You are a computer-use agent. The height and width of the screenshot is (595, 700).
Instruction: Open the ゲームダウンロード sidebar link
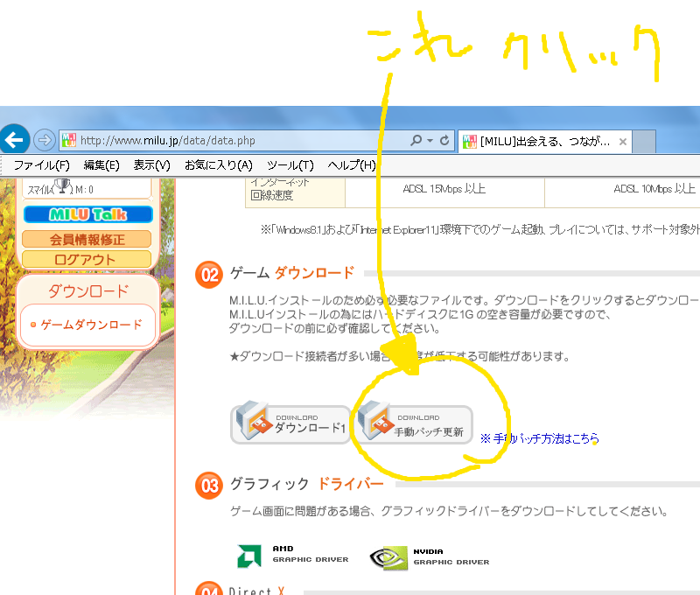pos(91,325)
